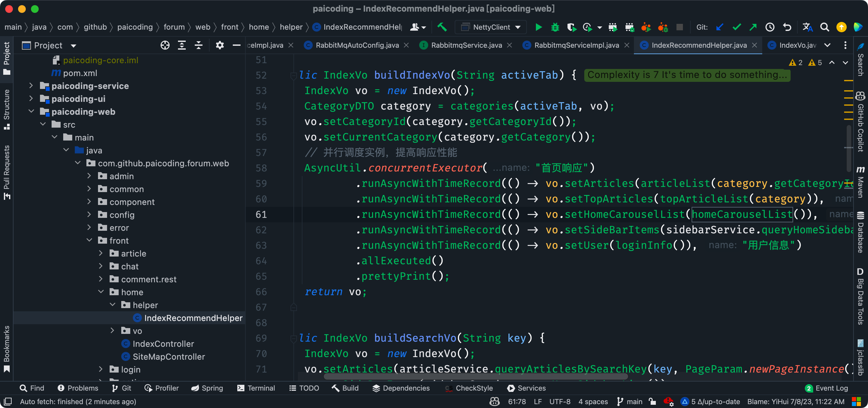
Task: Click Select Opened File crosshair icon
Action: [x=165, y=45]
